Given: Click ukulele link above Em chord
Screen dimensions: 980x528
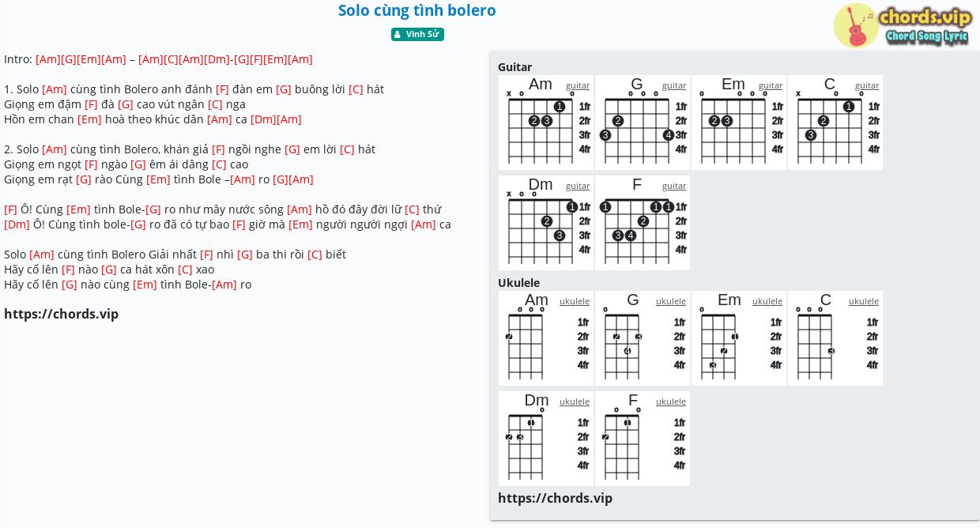Looking at the screenshot, I should pyautogui.click(x=767, y=301).
